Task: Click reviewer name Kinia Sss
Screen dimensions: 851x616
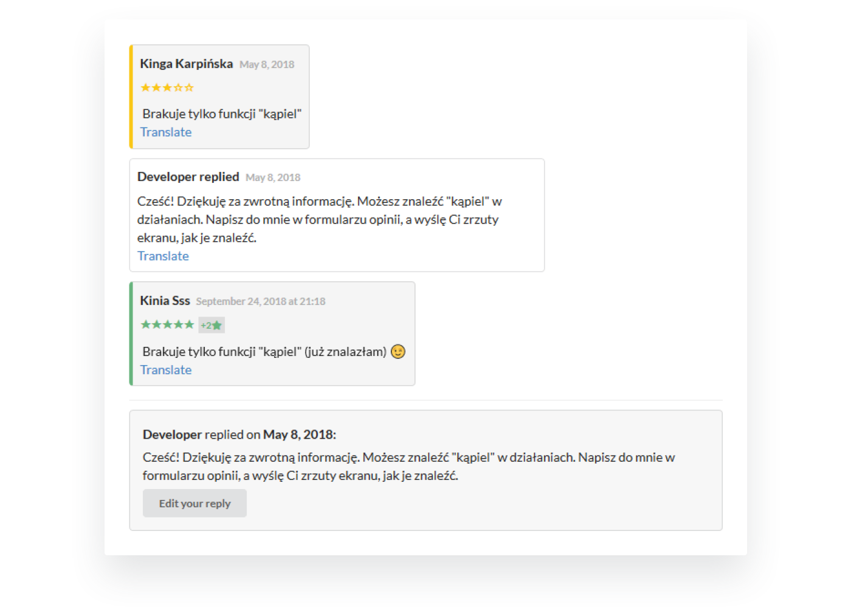Action: (x=165, y=301)
